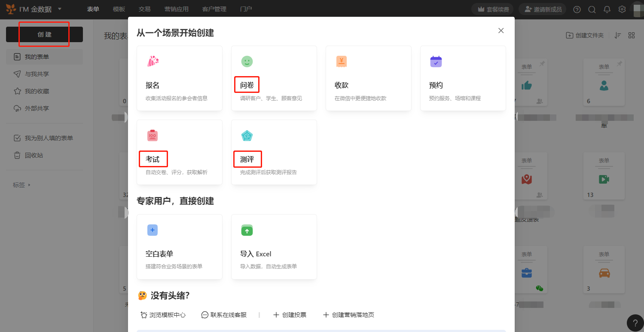Choose the 收款 scene title
Viewport: 644px width, 332px height.
(342, 85)
